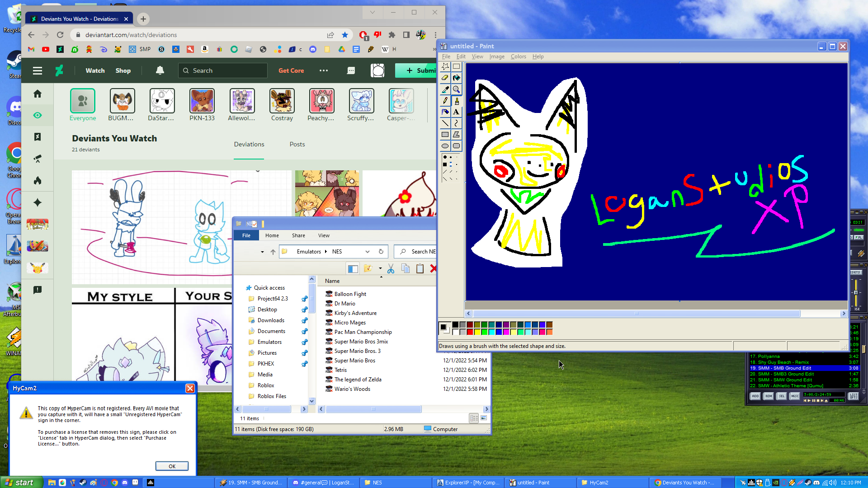This screenshot has height=488, width=868.
Task: Expand Chrome bookmarks overflow chevron
Action: pyautogui.click(x=434, y=49)
